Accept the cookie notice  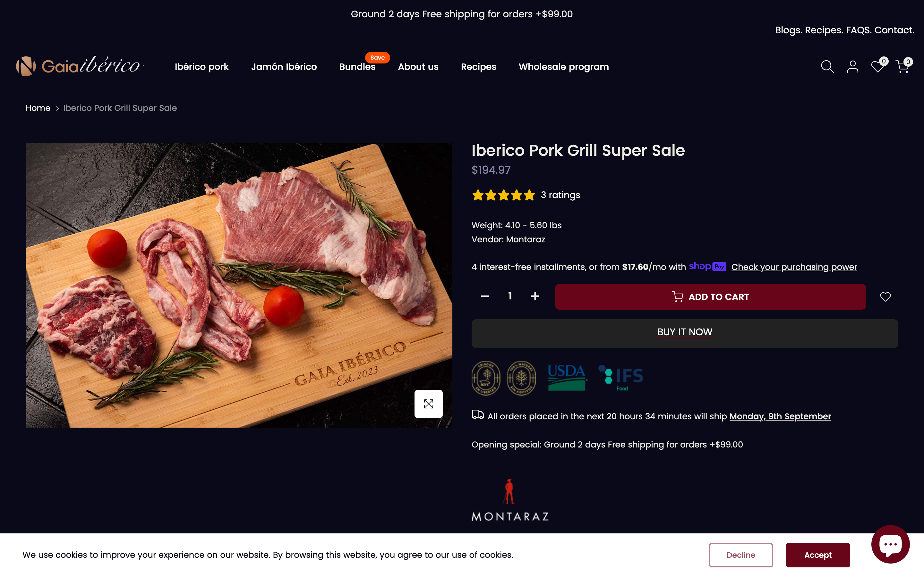tap(817, 555)
